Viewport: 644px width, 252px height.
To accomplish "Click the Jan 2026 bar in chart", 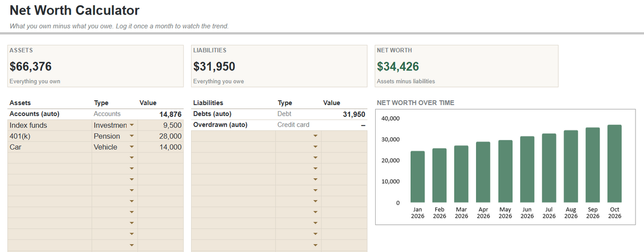I will pyautogui.click(x=418, y=177).
